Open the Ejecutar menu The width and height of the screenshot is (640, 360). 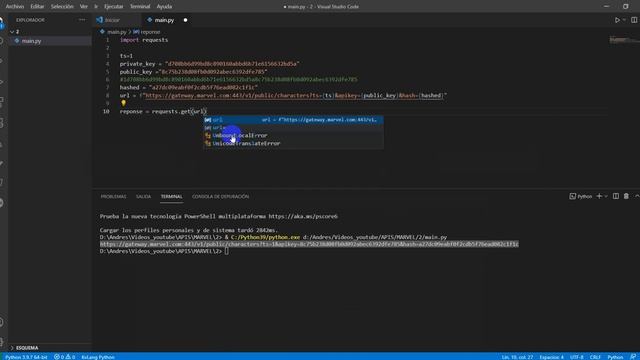tap(113, 7)
